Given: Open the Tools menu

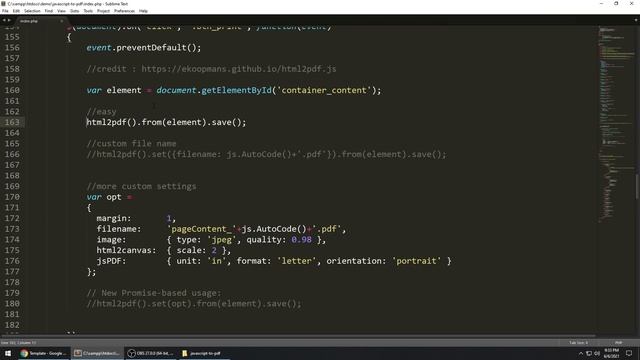Looking at the screenshot, I should tap(88, 11).
